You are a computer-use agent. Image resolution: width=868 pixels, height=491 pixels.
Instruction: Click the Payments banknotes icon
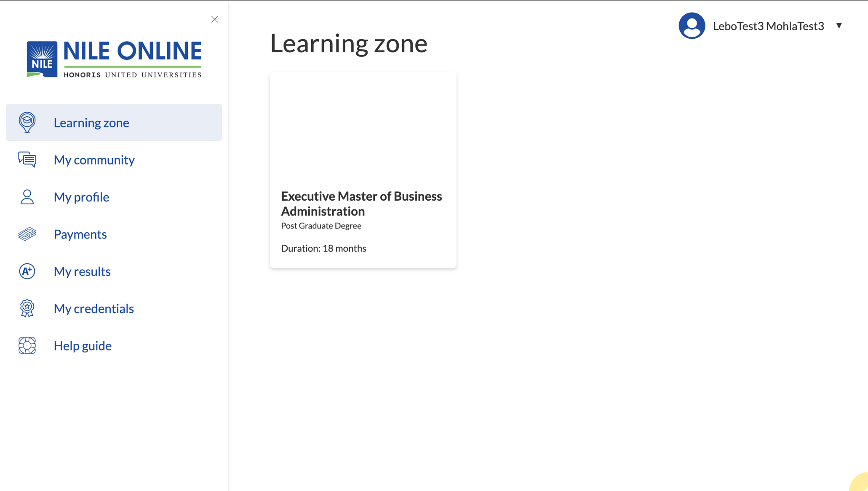(27, 234)
